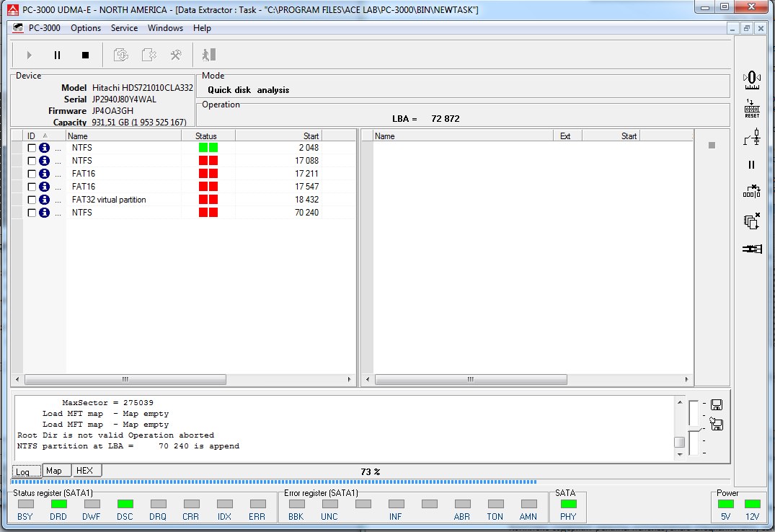Click the Ext column header in file panel
The height and width of the screenshot is (532, 775).
tap(567, 136)
